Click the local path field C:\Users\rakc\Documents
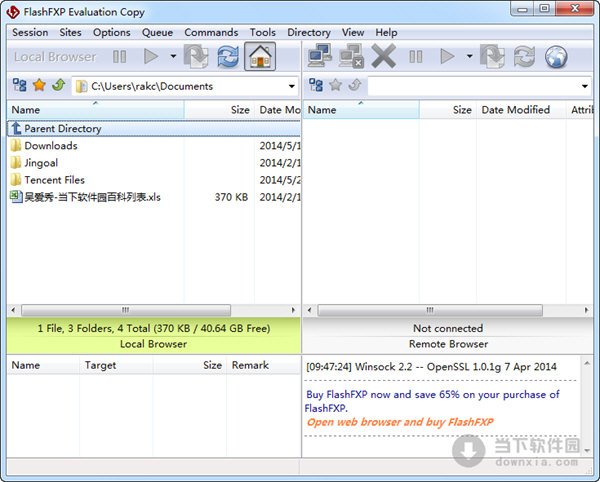Image resolution: width=600 pixels, height=482 pixels. click(185, 86)
